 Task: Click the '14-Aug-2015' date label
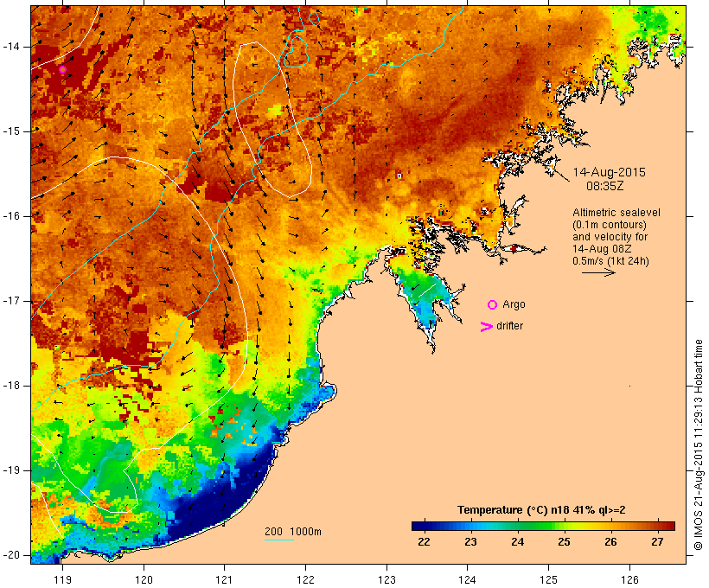pyautogui.click(x=609, y=172)
